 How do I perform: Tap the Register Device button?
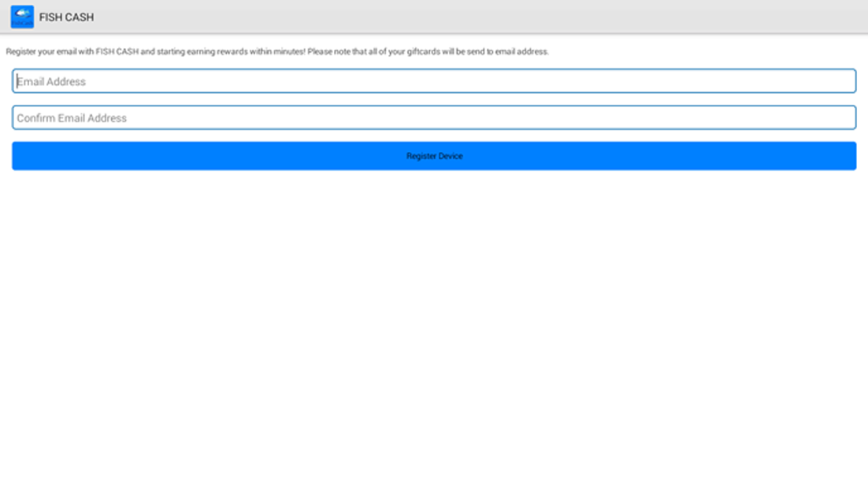point(434,156)
